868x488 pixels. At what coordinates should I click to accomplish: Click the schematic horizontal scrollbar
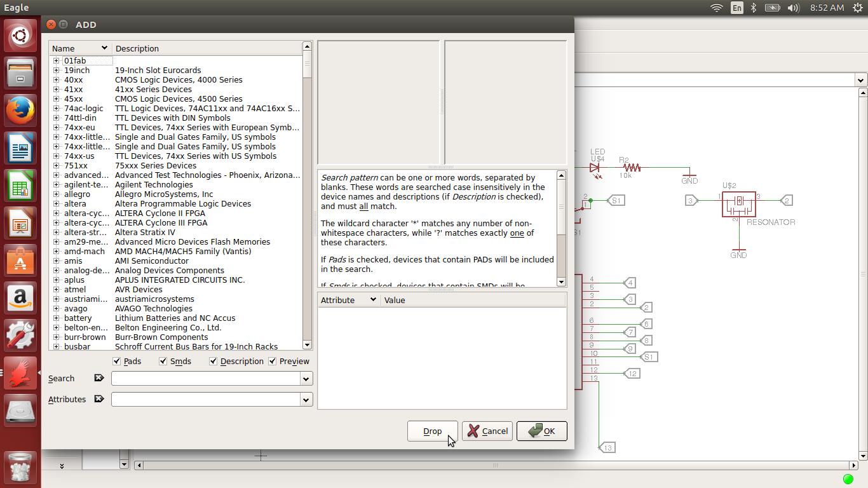pos(496,465)
